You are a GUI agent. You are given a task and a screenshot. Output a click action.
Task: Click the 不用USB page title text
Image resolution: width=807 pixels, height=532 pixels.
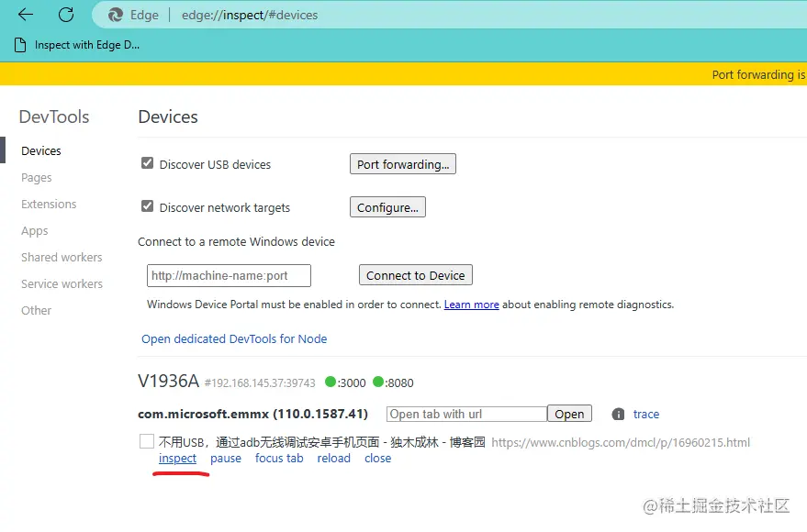(x=321, y=442)
